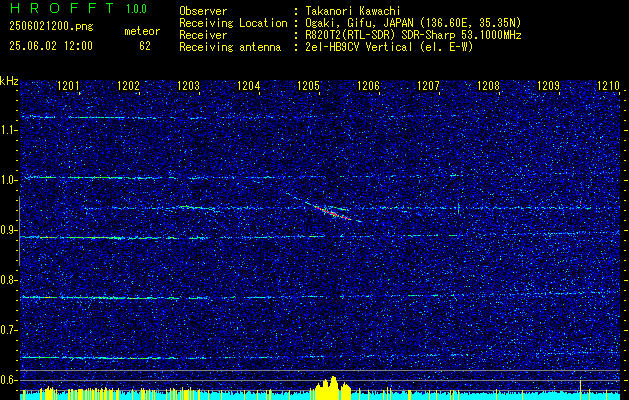Viewport: 629px width, 400px height.
Task: Select the filename 2506021200.png
Action: click(51, 27)
